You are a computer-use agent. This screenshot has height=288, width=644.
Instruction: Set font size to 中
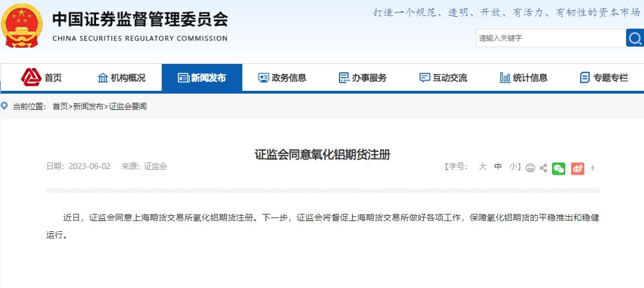click(x=498, y=167)
